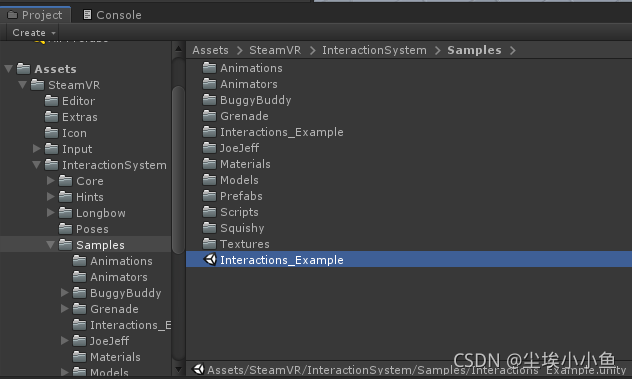Click the Prefabs folder icon
The width and height of the screenshot is (632, 379).
coord(209,196)
